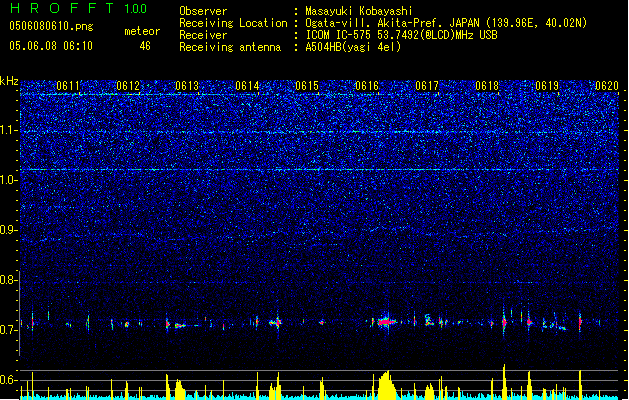Click the 0614 time marker

tap(248, 86)
